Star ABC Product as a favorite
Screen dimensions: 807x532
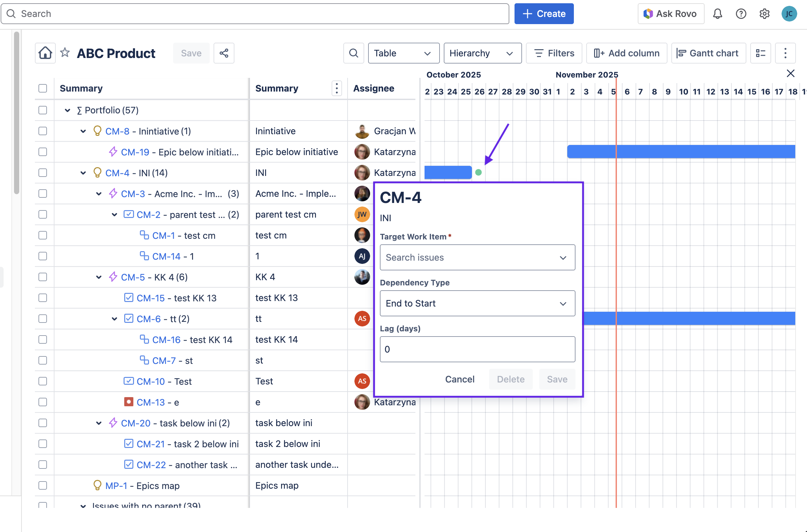[x=65, y=53]
